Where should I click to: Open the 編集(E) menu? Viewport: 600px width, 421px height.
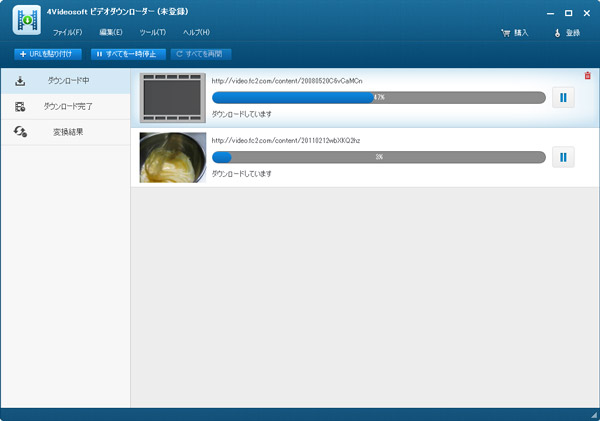pos(111,33)
